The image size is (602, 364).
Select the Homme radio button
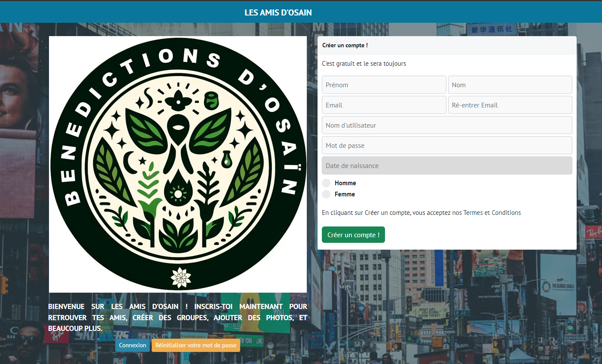pos(326,183)
